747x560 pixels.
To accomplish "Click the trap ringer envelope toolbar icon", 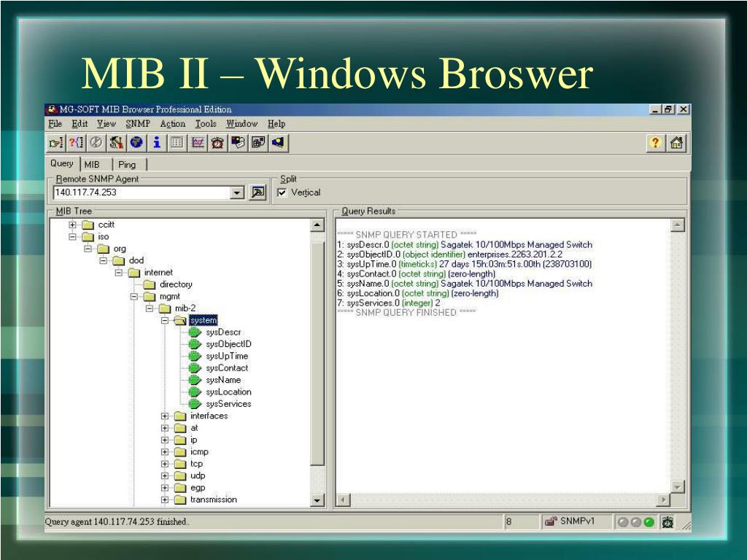I will pos(238,142).
